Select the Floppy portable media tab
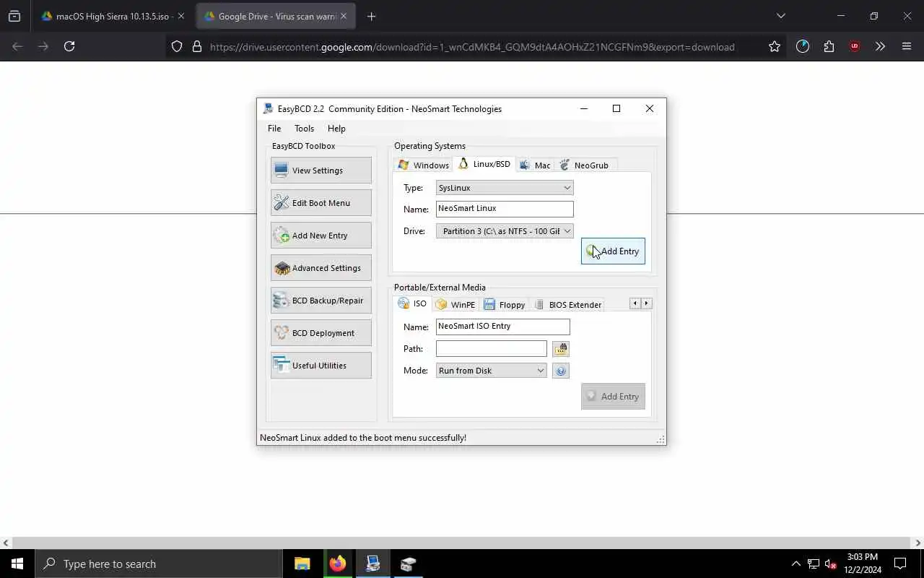The height and width of the screenshot is (578, 924). (x=505, y=305)
